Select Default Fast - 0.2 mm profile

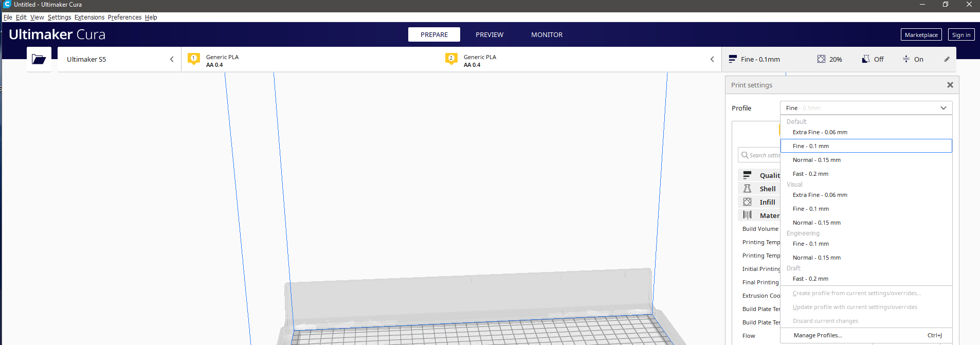866,174
